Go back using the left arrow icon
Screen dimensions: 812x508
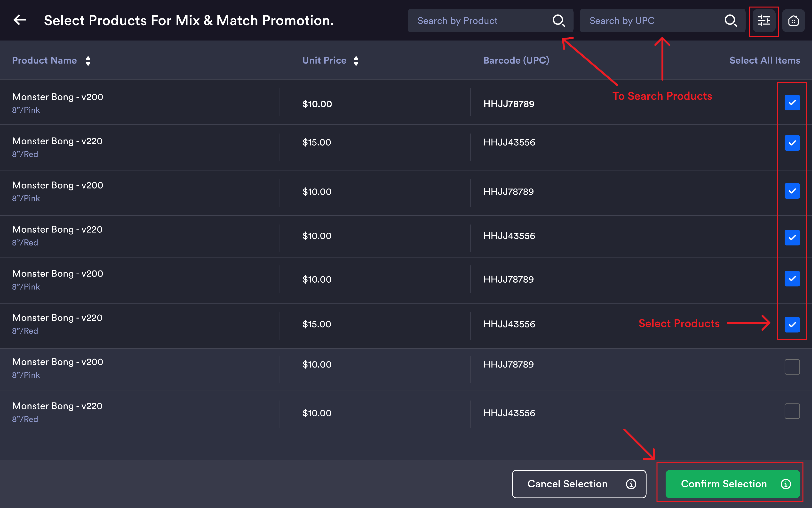pyautogui.click(x=20, y=20)
